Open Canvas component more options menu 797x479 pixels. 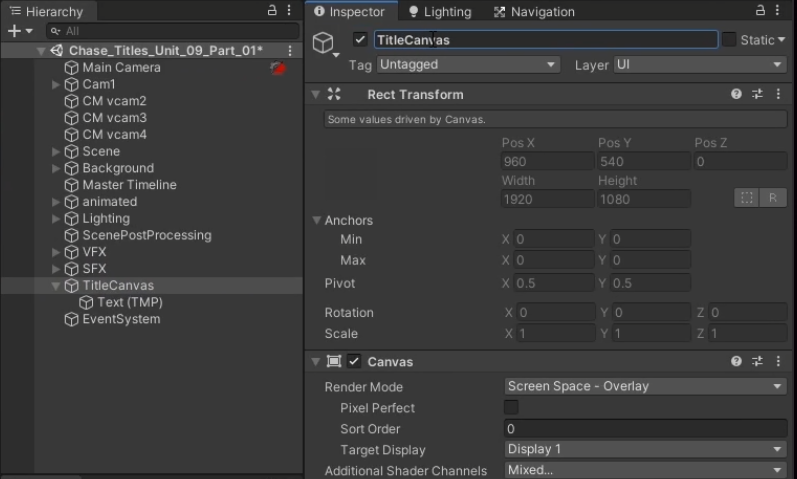coord(777,362)
